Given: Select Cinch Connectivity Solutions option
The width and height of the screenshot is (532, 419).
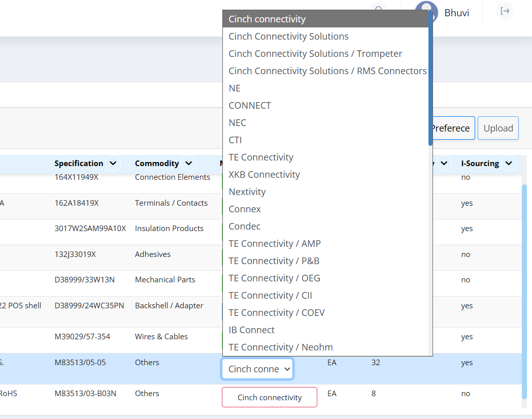Looking at the screenshot, I should pos(288,37).
